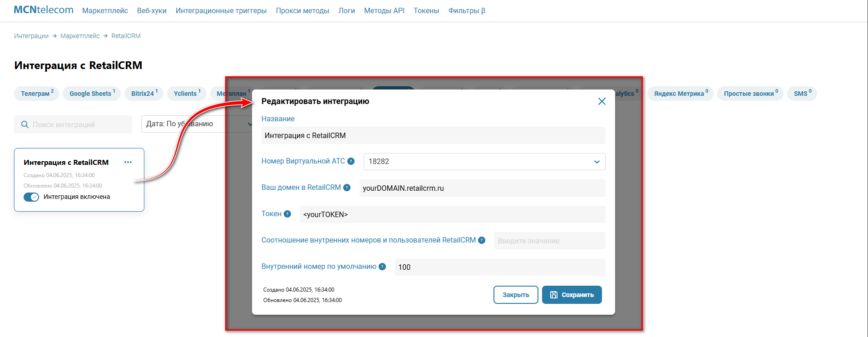Click the Поиск интеграций search field
This screenshot has width=868, height=337.
(73, 124)
